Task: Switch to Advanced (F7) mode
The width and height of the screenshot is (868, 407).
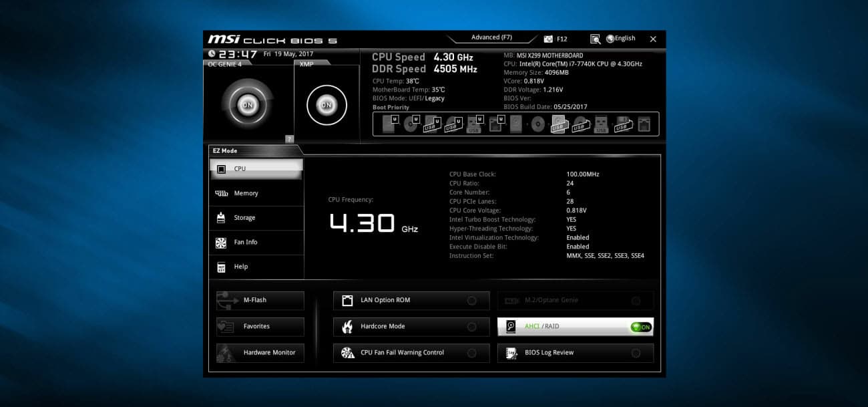Action: point(491,38)
